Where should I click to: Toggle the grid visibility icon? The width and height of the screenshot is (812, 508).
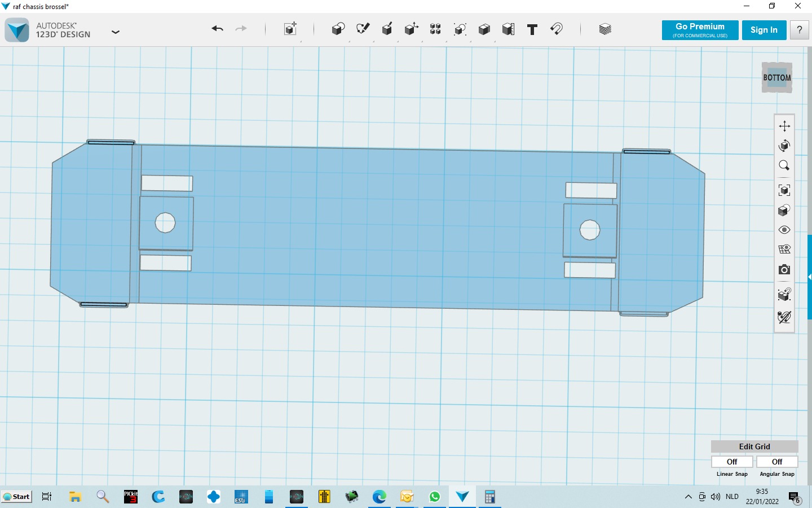pyautogui.click(x=784, y=249)
